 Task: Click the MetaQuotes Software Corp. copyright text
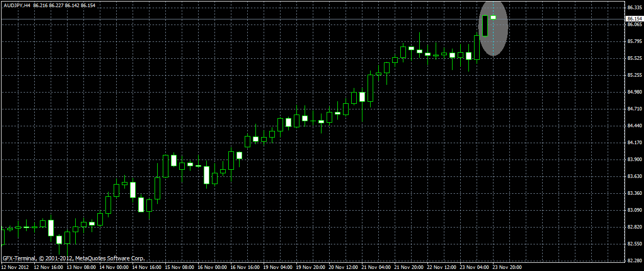110,258
